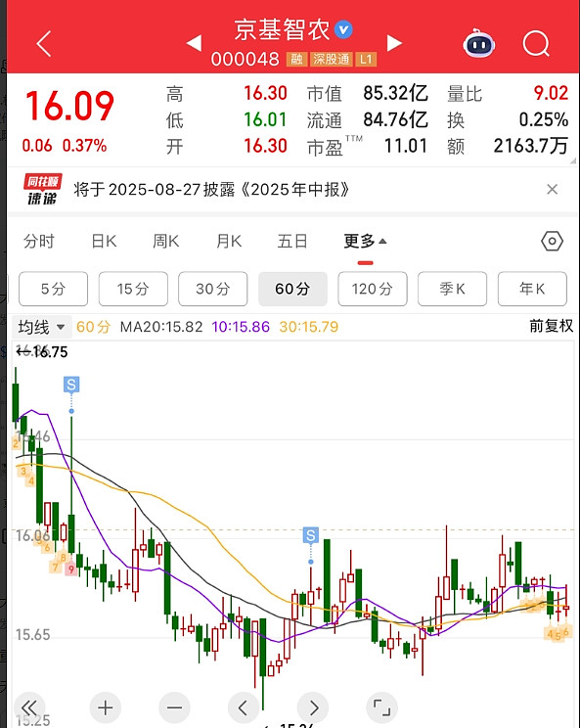Tap the back arrow in red header
Image resolution: width=580 pixels, height=728 pixels.
44,44
